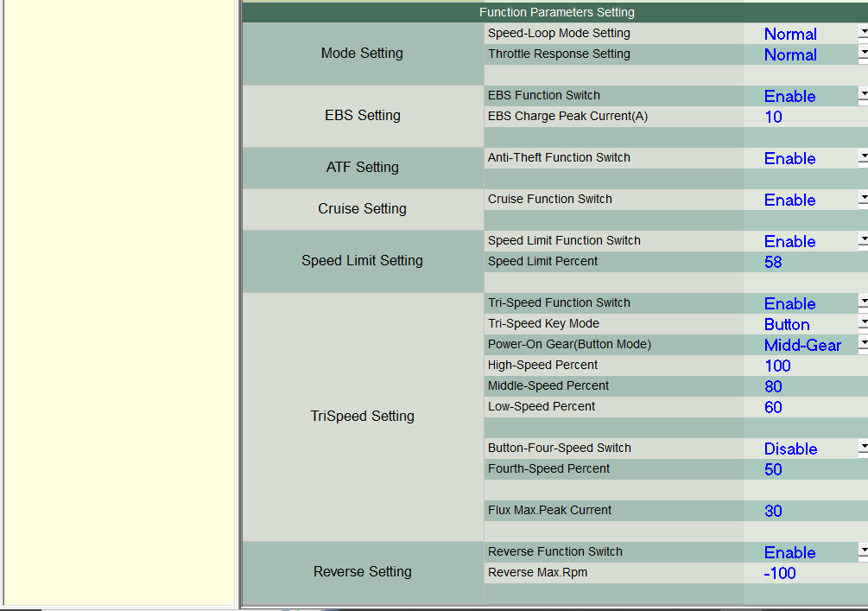The width and height of the screenshot is (868, 611).
Task: Expand the Power-On Gear dropdown showing Midd-Gear
Action: click(x=863, y=345)
